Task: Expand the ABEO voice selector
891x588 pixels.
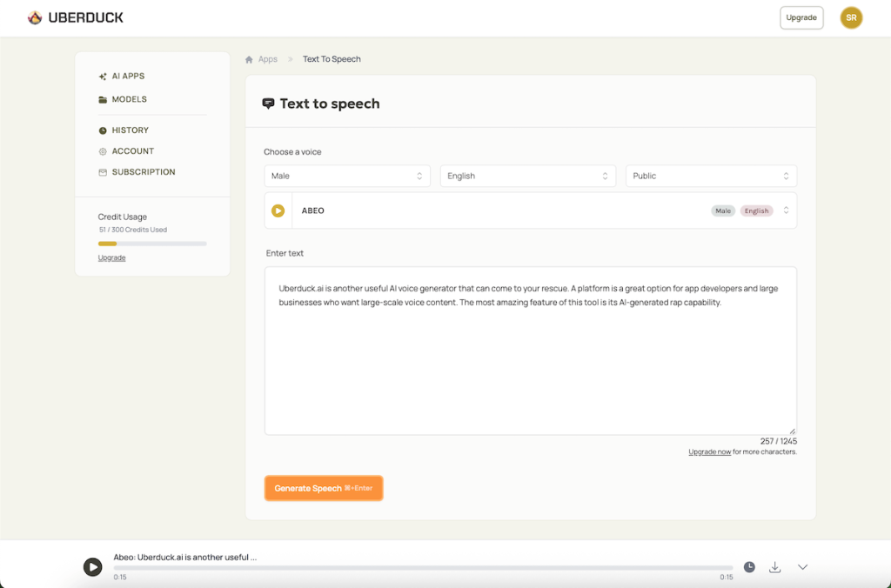Action: pos(786,210)
